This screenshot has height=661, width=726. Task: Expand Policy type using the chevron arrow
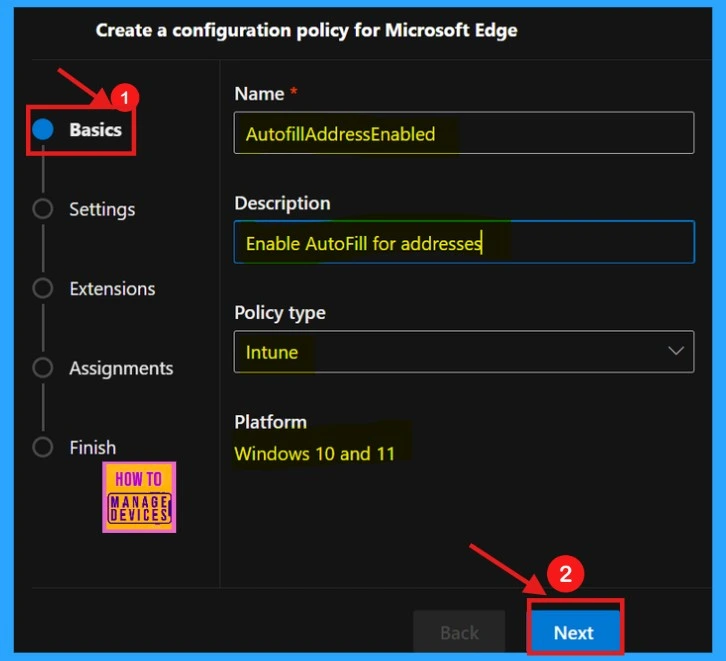(676, 351)
